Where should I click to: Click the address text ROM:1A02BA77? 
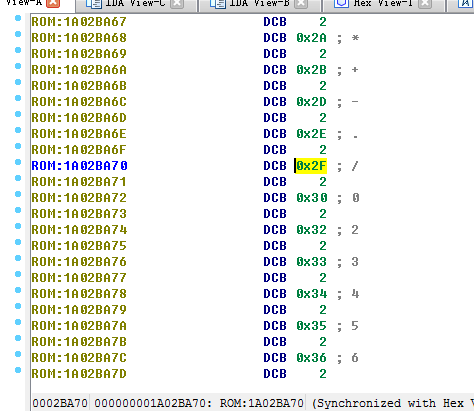coord(79,278)
